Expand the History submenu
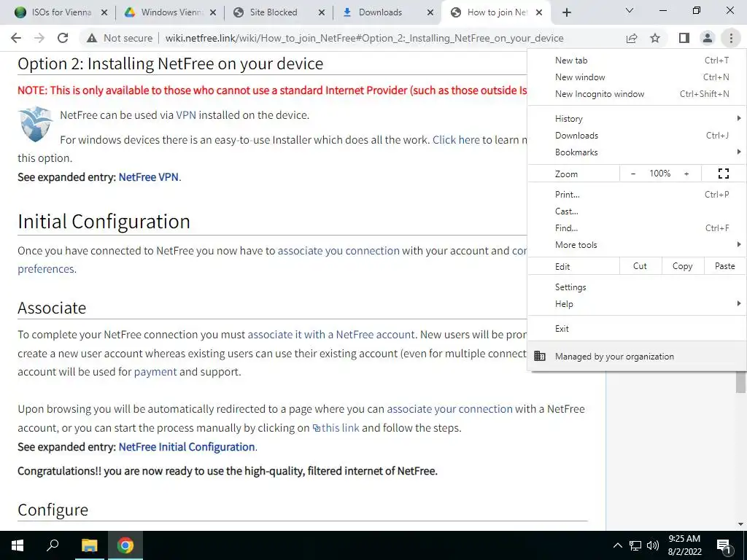This screenshot has width=747, height=560. pos(637,119)
